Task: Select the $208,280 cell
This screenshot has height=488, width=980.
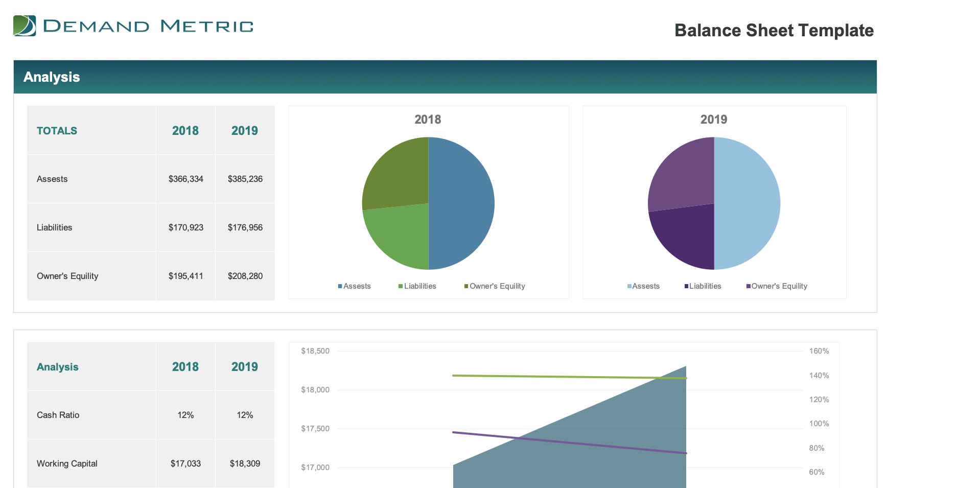Action: pos(245,276)
